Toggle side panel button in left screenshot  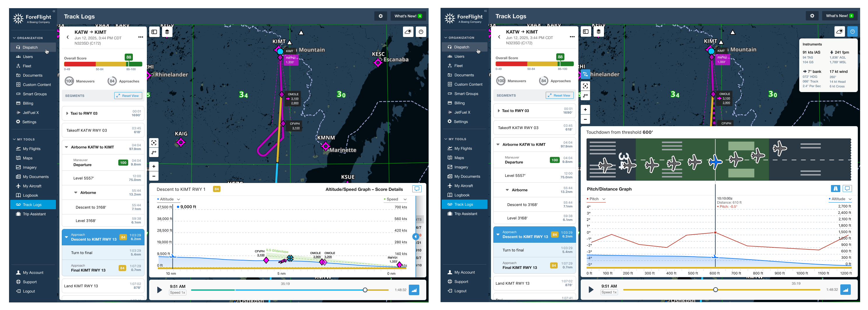coord(154,32)
